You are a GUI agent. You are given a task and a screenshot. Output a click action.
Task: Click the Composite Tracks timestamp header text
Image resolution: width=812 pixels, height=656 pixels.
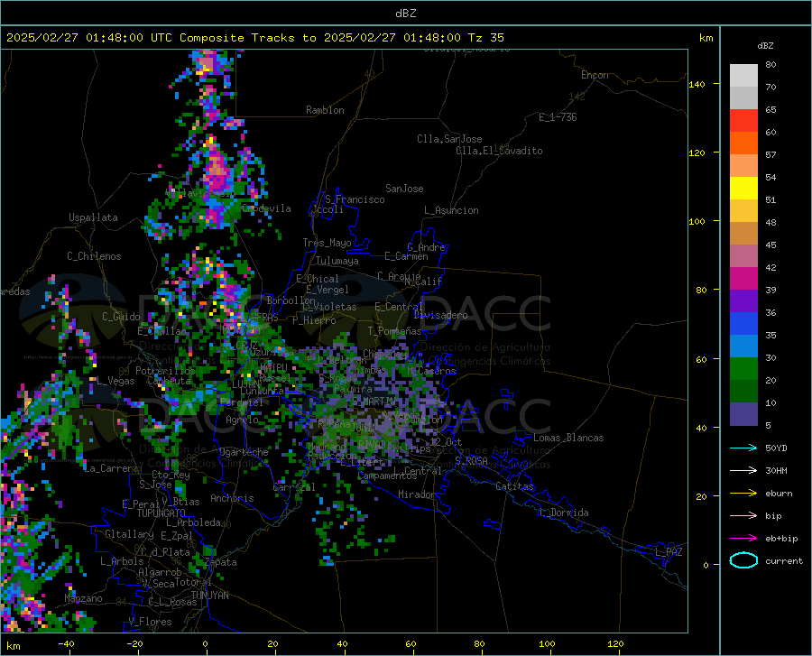tap(254, 38)
